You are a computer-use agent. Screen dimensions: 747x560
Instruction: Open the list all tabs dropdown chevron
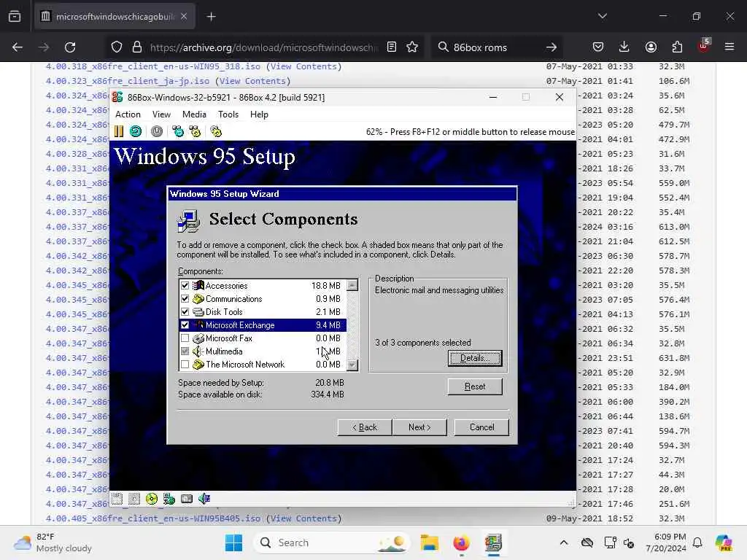[x=603, y=16]
